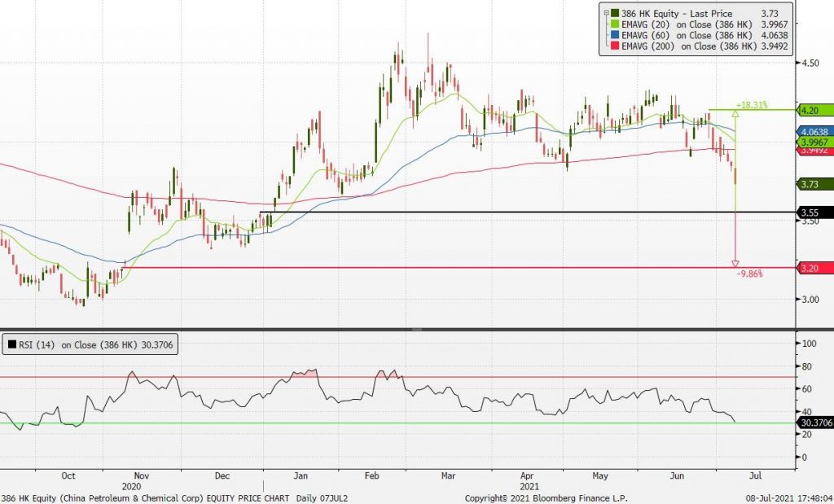Screen dimensions: 834x504
Task: Click the 2020 year label
Action: (x=132, y=486)
